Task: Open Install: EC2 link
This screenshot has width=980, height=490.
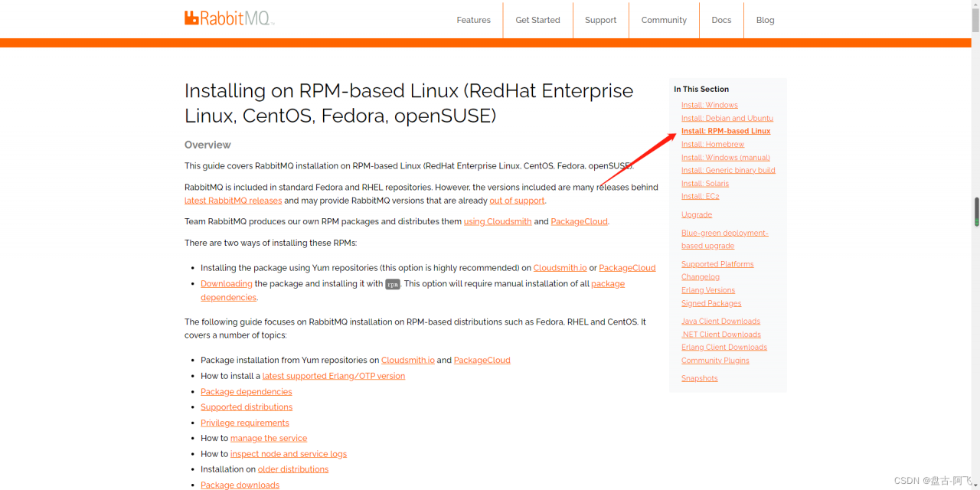Action: tap(701, 196)
